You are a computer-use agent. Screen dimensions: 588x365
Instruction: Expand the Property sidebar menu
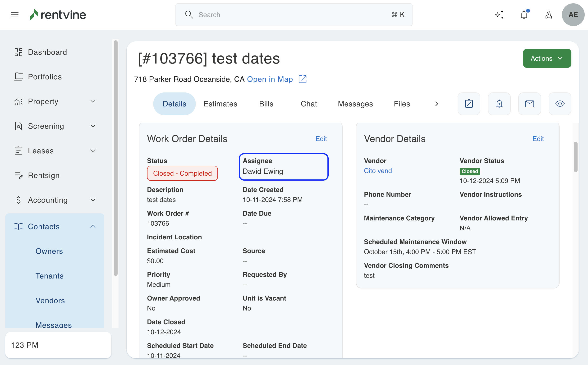93,101
